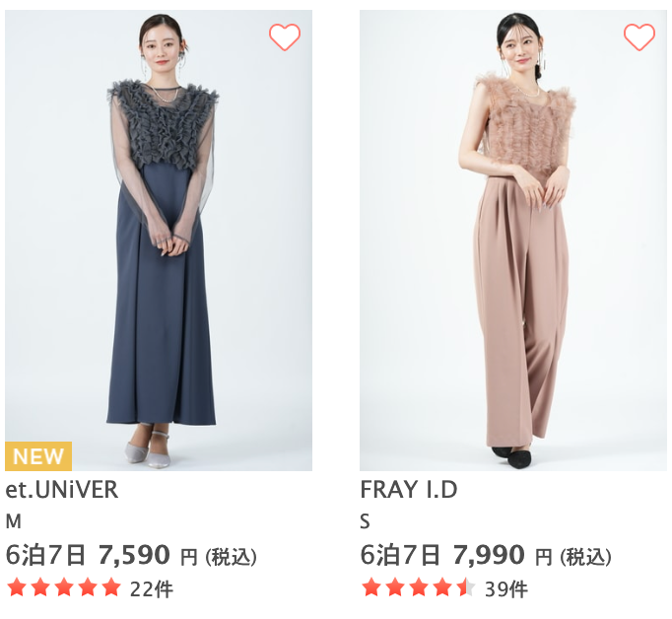Click the 7,590 yen rental price
The image size is (672, 619).
pos(134,555)
